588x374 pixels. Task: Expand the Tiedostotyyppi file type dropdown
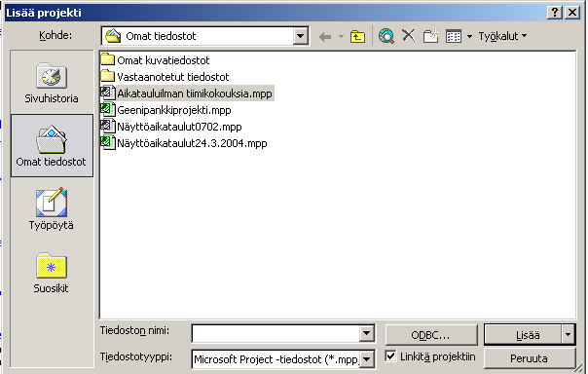click(x=367, y=359)
